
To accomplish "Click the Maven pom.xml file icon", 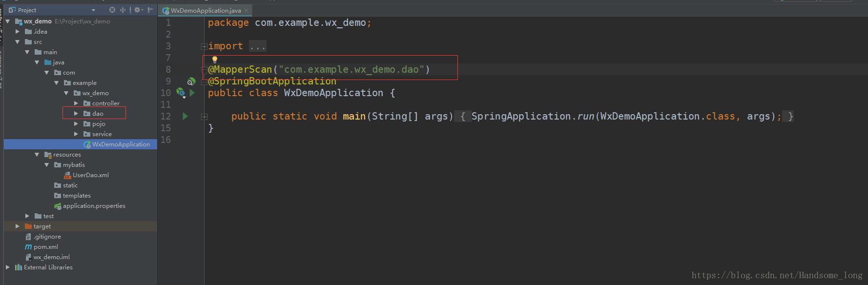I will pos(28,247).
